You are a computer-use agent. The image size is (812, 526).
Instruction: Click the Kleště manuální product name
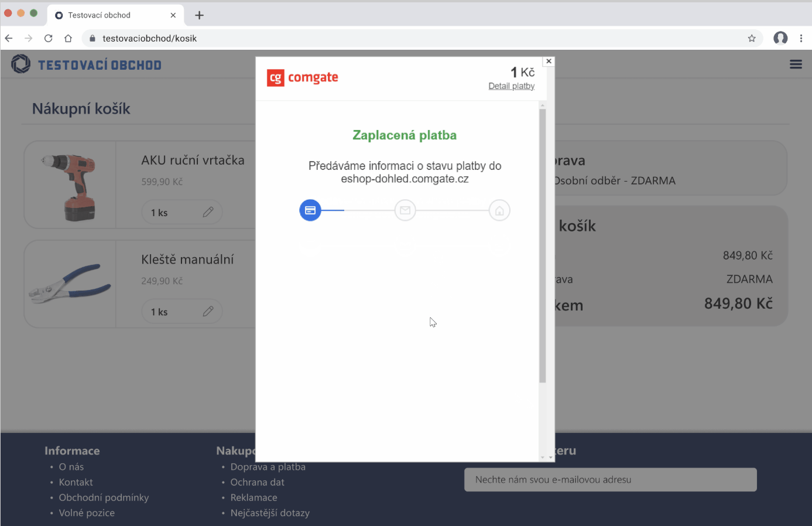187,259
